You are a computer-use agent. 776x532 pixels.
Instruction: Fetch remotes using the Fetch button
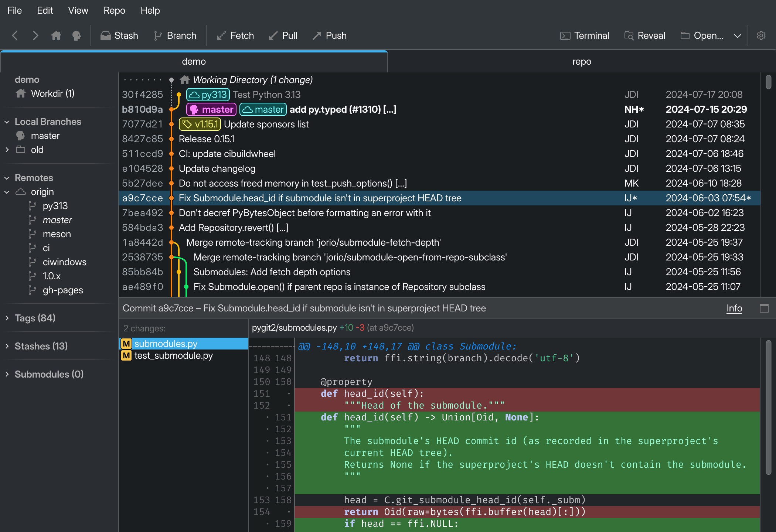(236, 35)
